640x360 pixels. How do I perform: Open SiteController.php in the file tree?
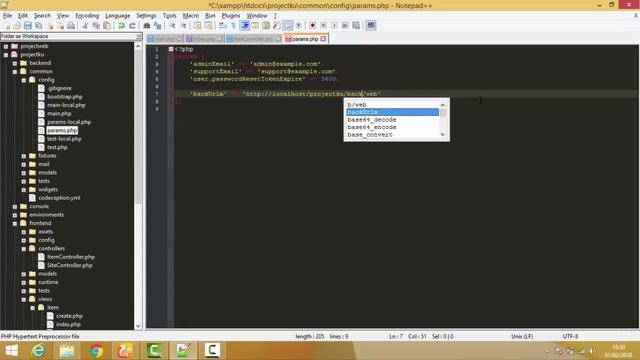69,265
